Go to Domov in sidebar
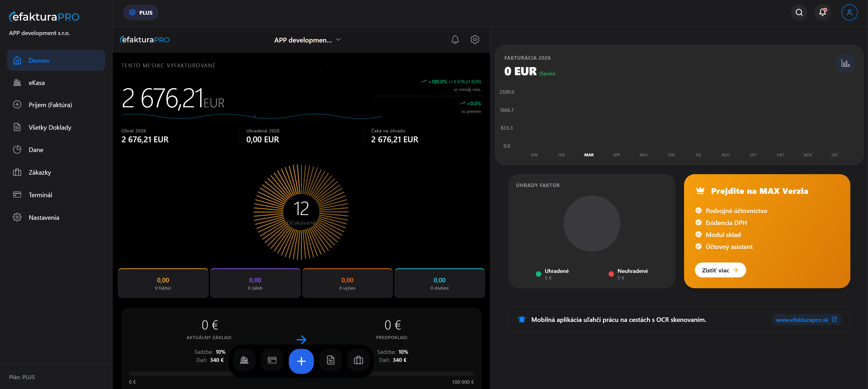 click(x=56, y=60)
